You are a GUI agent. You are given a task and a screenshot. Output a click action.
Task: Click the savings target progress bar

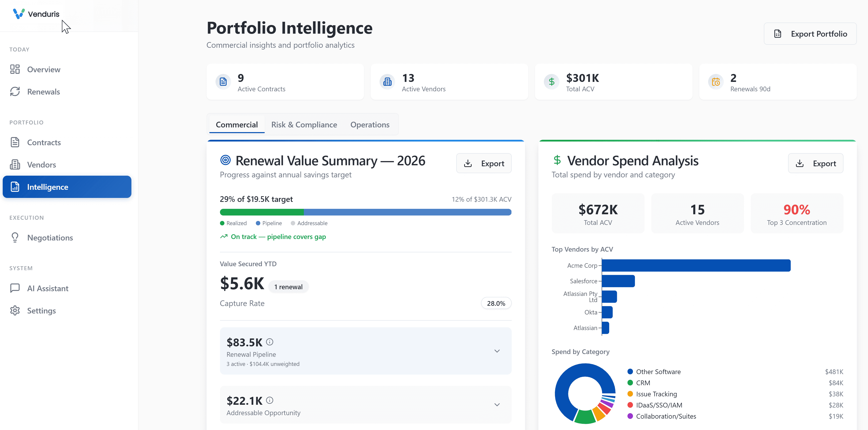(365, 212)
